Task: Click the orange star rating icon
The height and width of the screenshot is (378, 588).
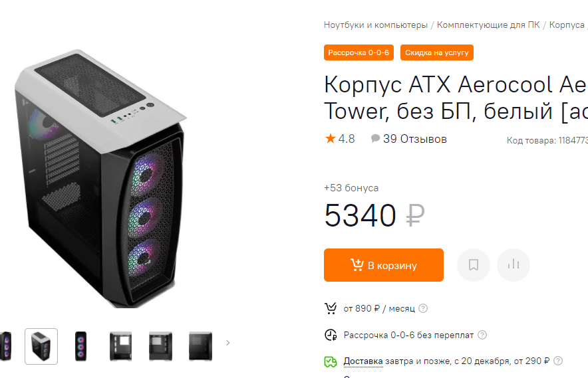Action: tap(331, 139)
